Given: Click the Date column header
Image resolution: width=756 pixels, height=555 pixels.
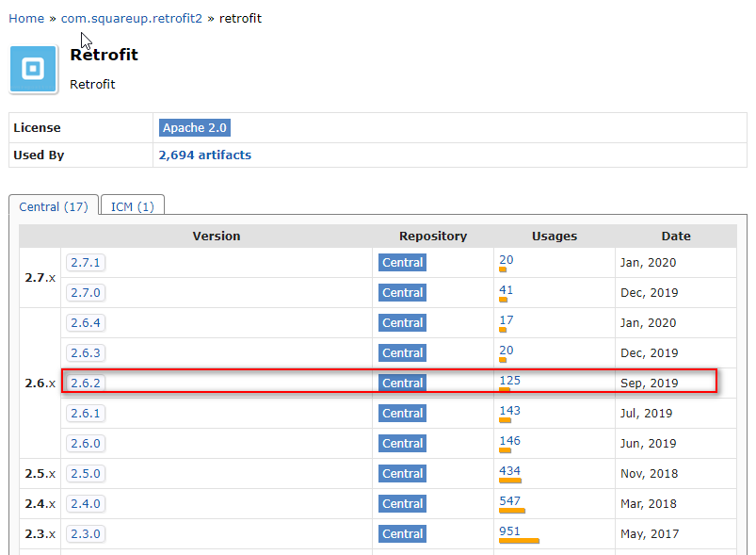Looking at the screenshot, I should 676,236.
